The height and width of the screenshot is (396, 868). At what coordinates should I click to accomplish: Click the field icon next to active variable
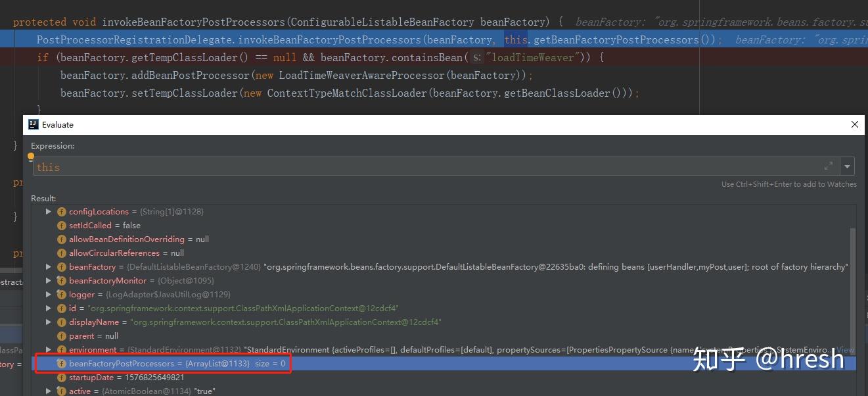coord(61,391)
